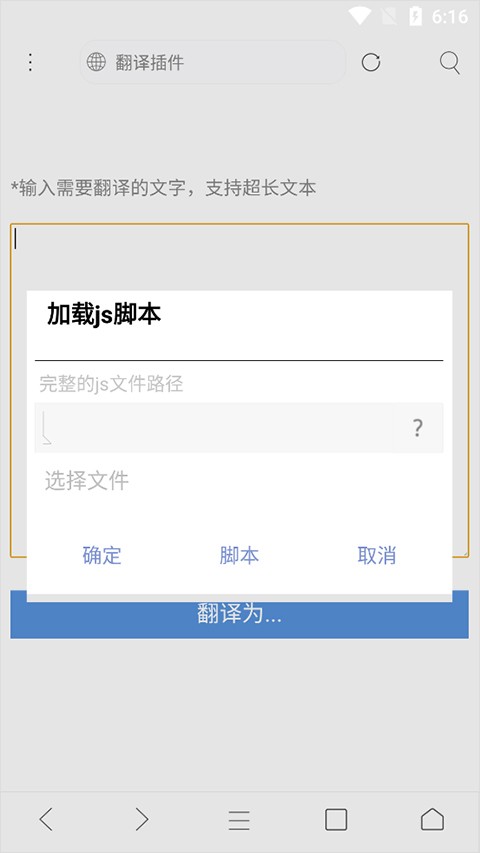Image resolution: width=480 pixels, height=853 pixels.
Task: Focus the translation text input area
Action: 239,256
